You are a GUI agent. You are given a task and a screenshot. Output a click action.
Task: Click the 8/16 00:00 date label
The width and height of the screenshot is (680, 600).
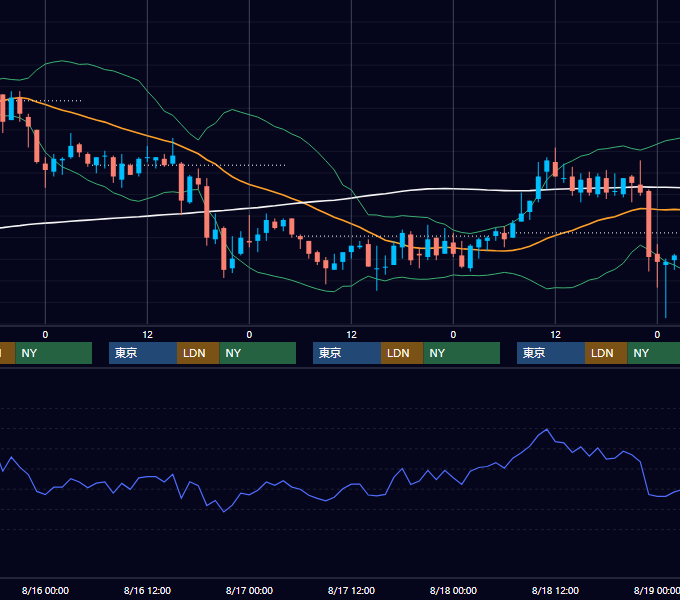[x=45, y=590]
